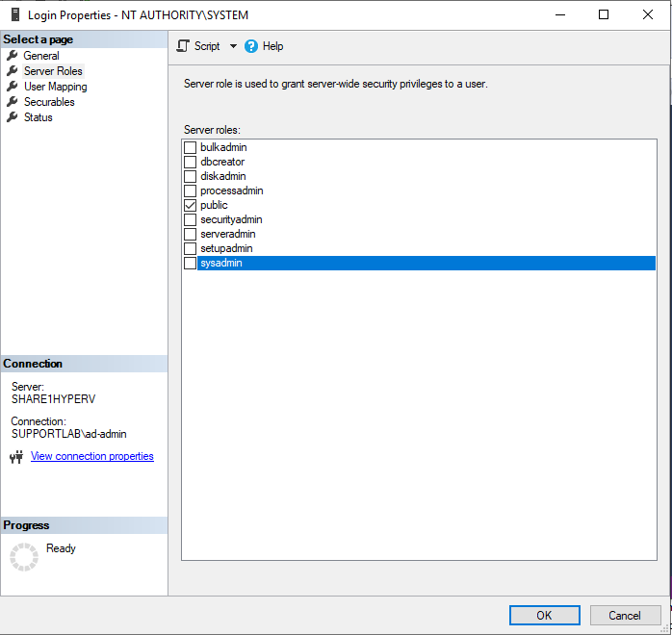672x635 pixels.
Task: Select the highlighted sysadmin row label
Action: [x=221, y=263]
